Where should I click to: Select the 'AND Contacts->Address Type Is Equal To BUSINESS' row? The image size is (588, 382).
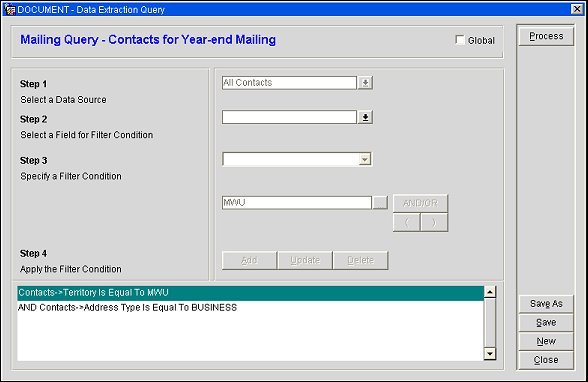click(250, 308)
